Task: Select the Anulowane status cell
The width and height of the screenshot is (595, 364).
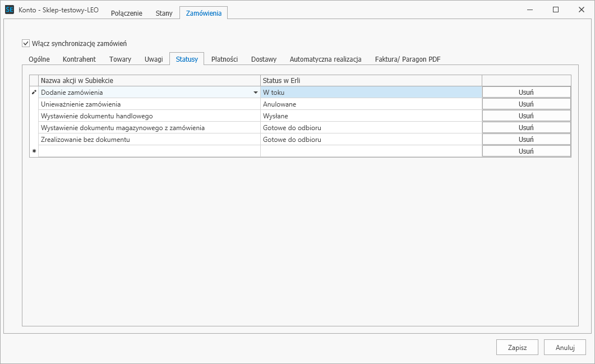Action: pos(371,104)
